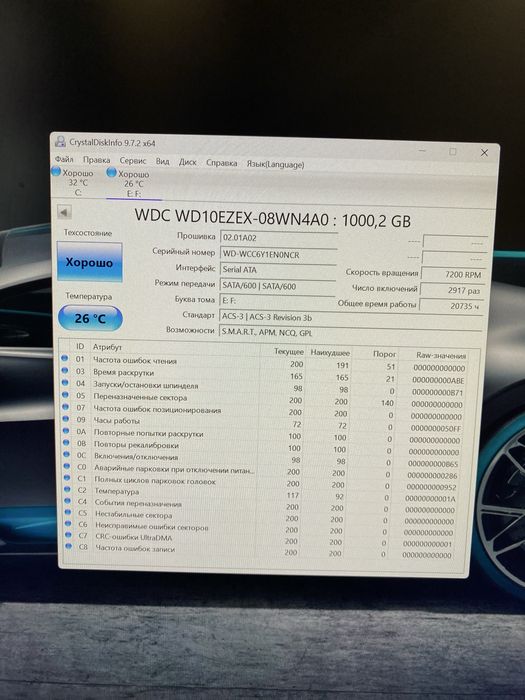Click status dot for C6 Неисправимые ошибки секторов
The height and width of the screenshot is (700, 525).
(68, 524)
